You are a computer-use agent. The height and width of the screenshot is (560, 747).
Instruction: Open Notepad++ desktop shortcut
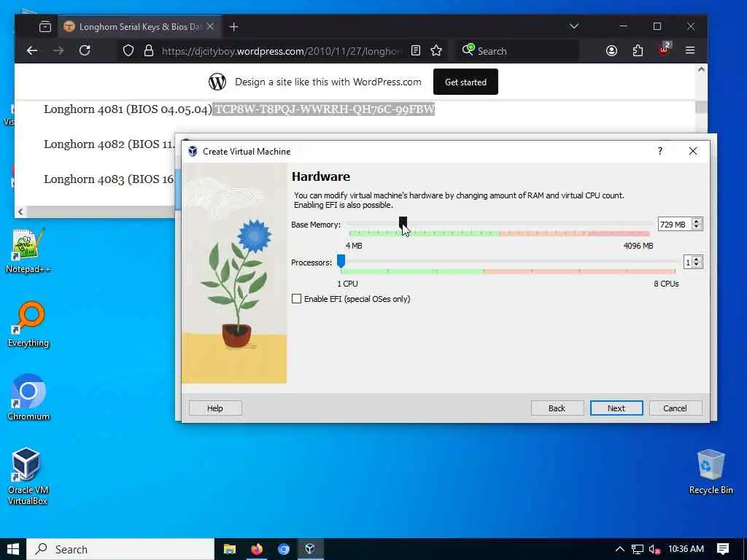28,252
